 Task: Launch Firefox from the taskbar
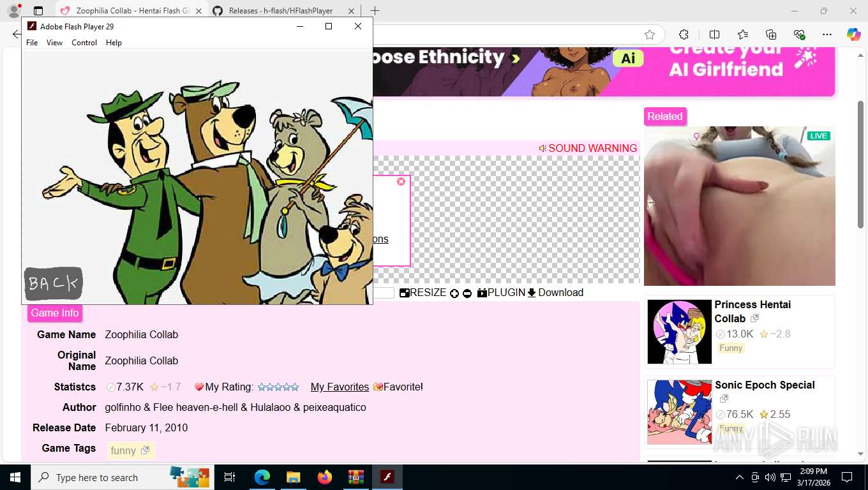point(325,477)
